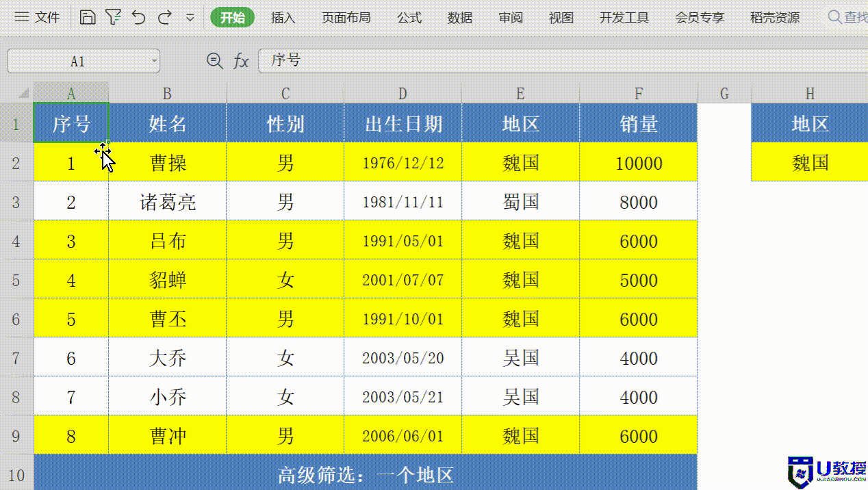Open the 稻壳资源 tab
Screen dimensions: 868x490
(775, 18)
